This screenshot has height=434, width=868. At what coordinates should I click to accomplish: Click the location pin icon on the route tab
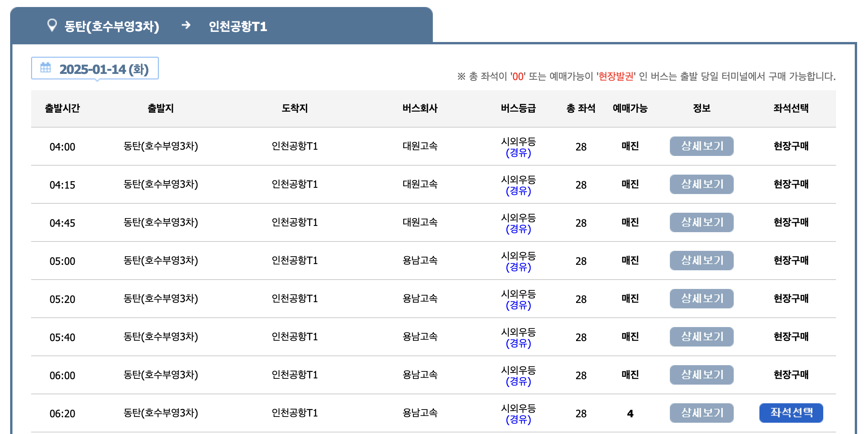pyautogui.click(x=53, y=25)
